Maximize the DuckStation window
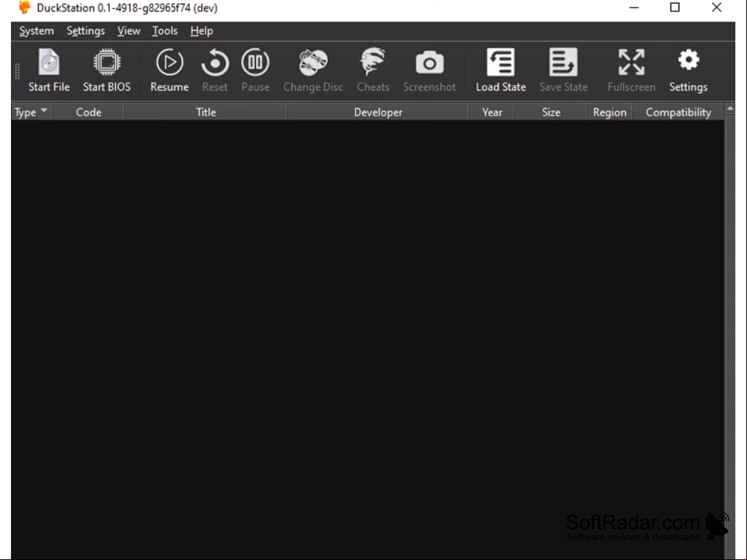 (675, 7)
